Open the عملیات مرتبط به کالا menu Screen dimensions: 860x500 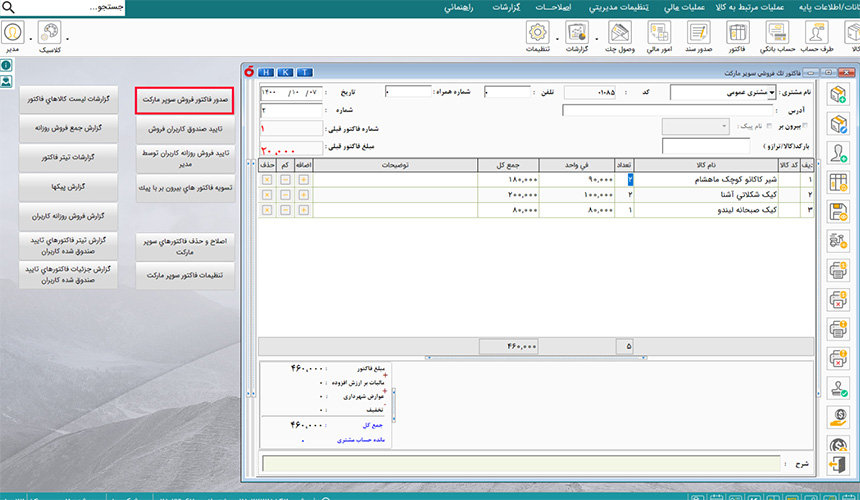click(749, 8)
